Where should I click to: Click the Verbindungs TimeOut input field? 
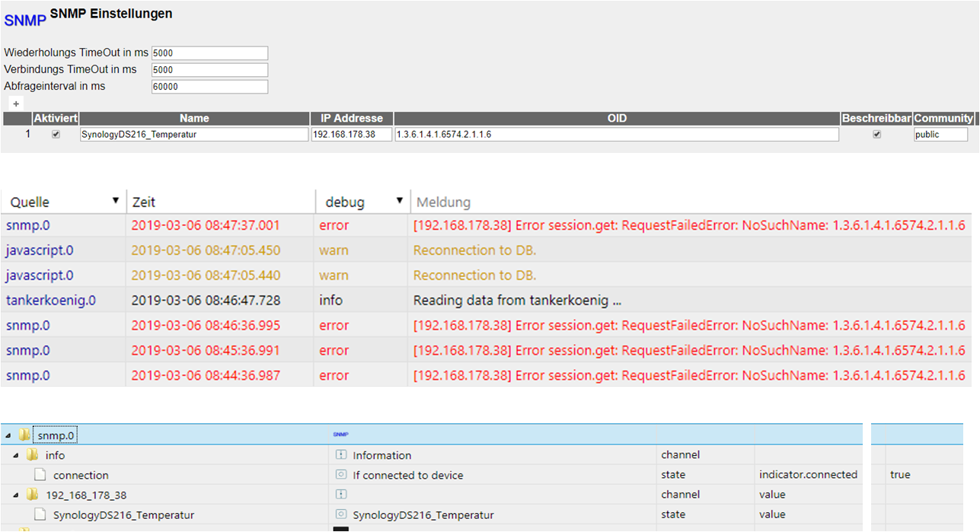tap(210, 70)
